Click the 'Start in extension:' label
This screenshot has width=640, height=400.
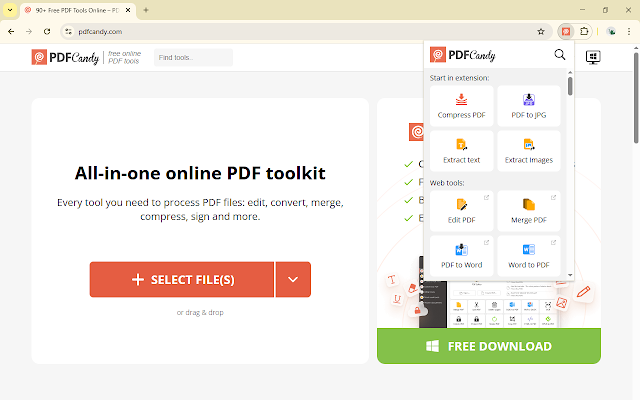point(459,78)
